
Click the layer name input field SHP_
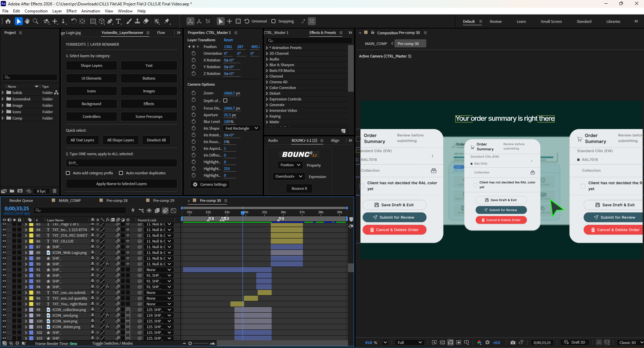pos(122,163)
